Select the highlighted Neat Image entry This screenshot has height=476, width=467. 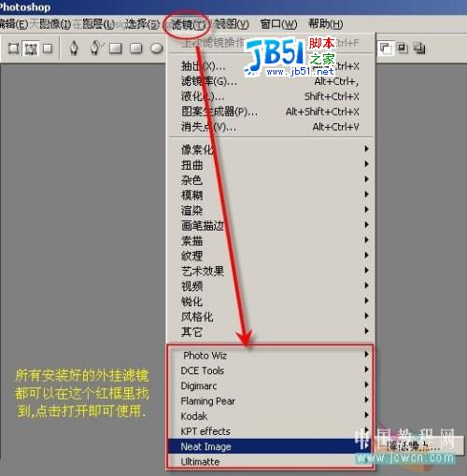[x=270, y=446]
